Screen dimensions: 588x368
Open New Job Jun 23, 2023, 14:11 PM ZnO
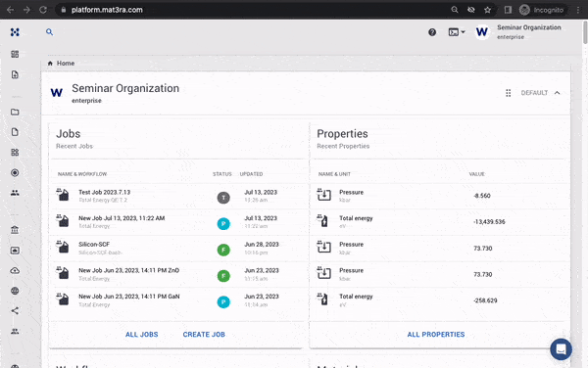click(x=128, y=270)
